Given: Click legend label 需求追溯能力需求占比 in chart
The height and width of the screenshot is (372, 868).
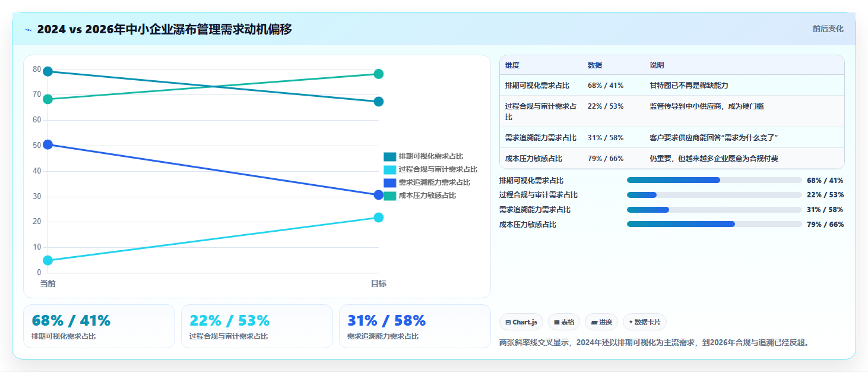Looking at the screenshot, I should click(x=435, y=183).
